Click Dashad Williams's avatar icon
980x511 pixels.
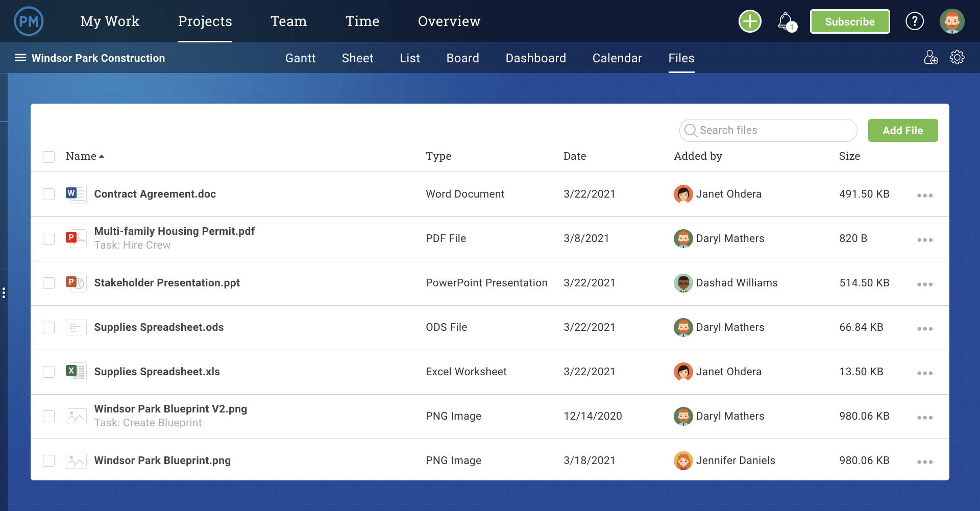(x=683, y=283)
